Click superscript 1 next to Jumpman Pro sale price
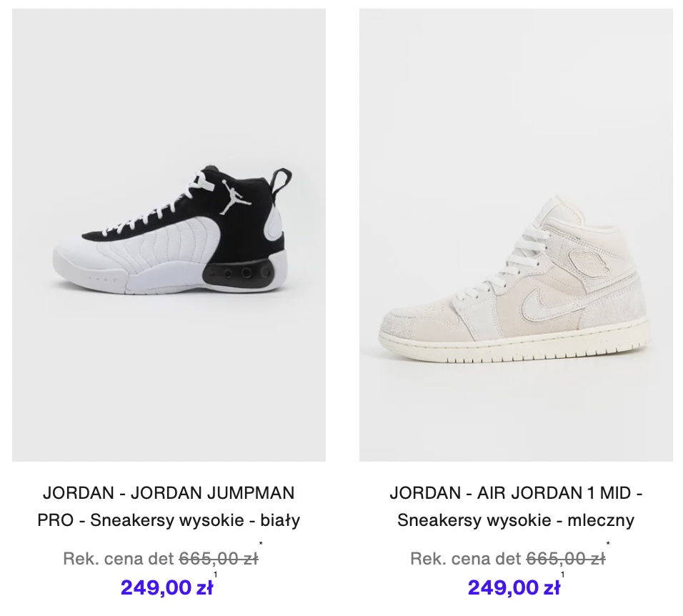683x616 pixels. coord(215,575)
